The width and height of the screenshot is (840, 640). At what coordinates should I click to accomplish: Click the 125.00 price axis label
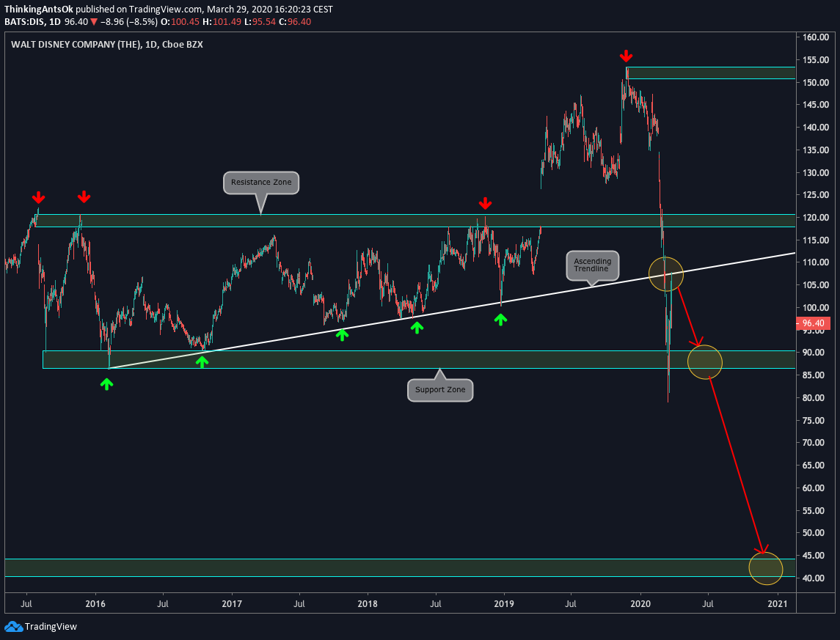(x=816, y=195)
